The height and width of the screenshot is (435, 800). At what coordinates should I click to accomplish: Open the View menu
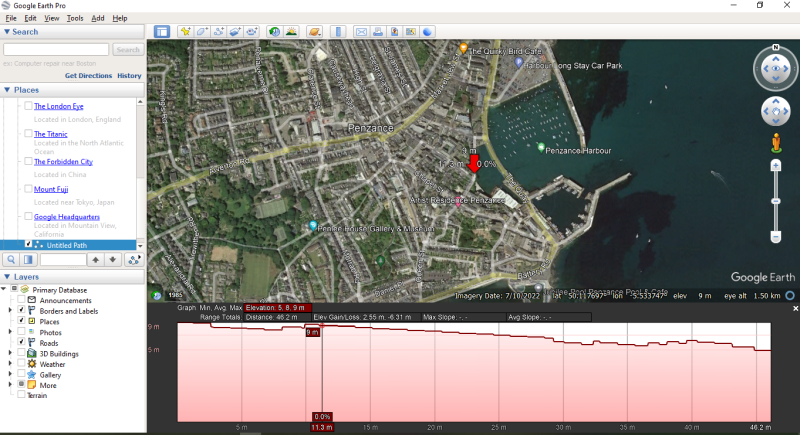click(51, 18)
